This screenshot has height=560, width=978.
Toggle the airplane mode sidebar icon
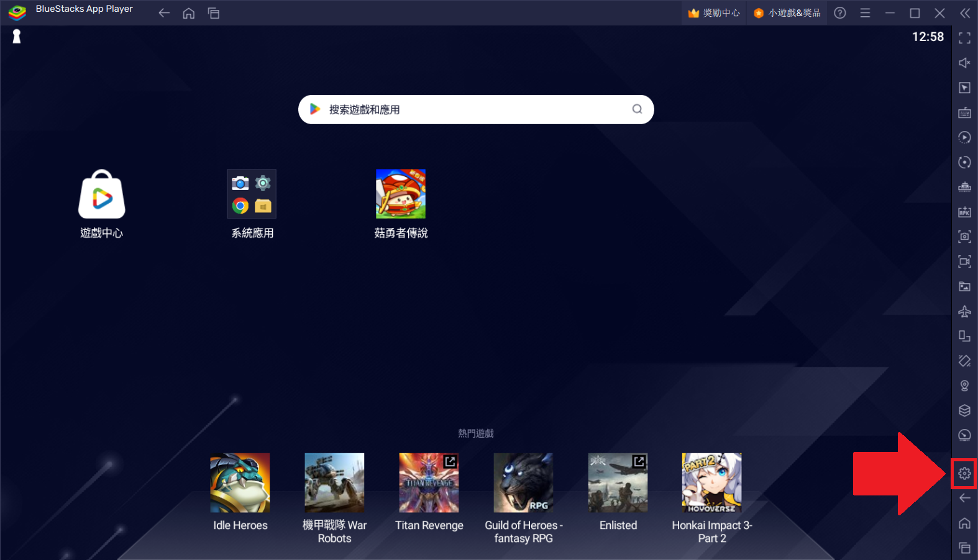point(964,312)
